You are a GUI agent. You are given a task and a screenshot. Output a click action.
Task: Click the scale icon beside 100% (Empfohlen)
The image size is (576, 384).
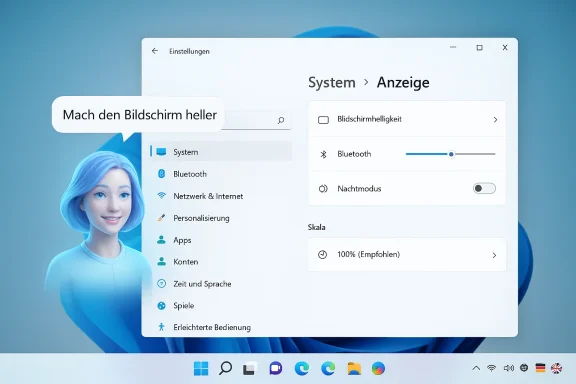click(x=323, y=255)
